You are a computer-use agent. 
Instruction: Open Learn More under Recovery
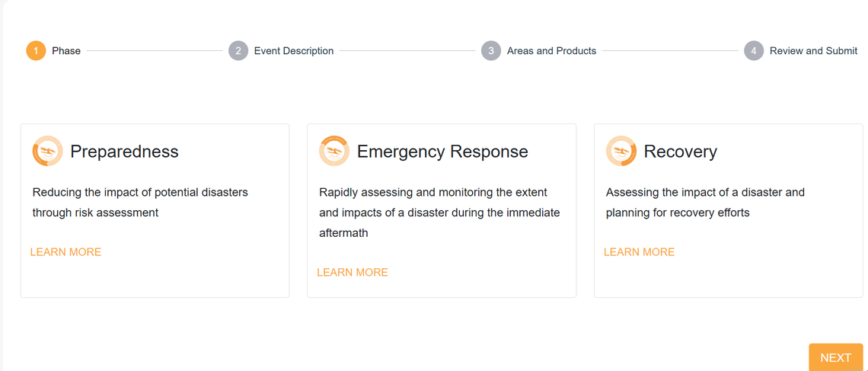point(640,252)
